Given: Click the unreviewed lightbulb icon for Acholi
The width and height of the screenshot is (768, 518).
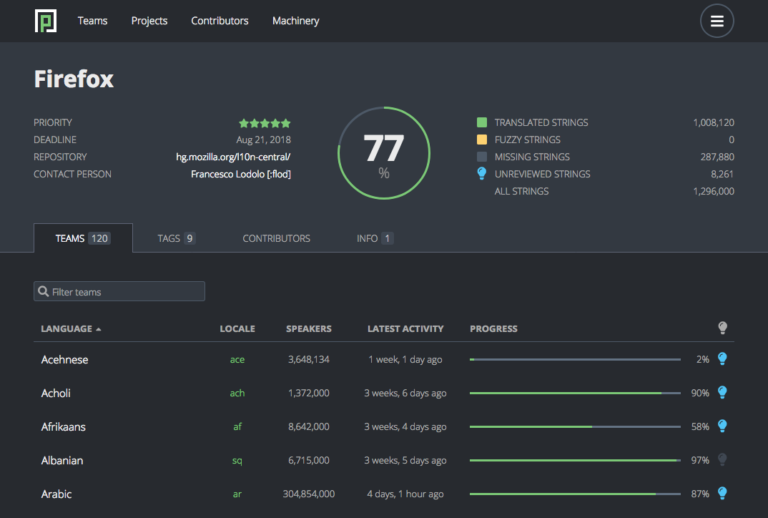Looking at the screenshot, I should (722, 393).
